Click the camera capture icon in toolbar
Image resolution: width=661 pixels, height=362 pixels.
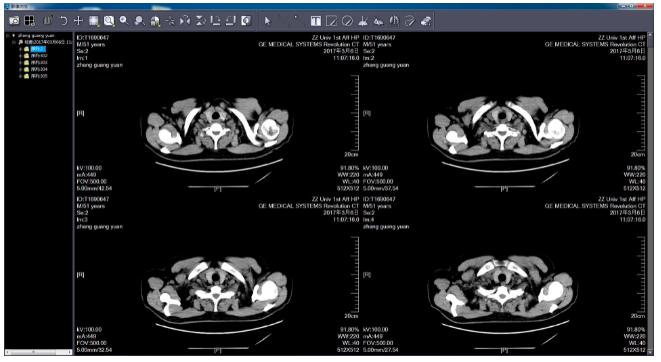point(14,20)
